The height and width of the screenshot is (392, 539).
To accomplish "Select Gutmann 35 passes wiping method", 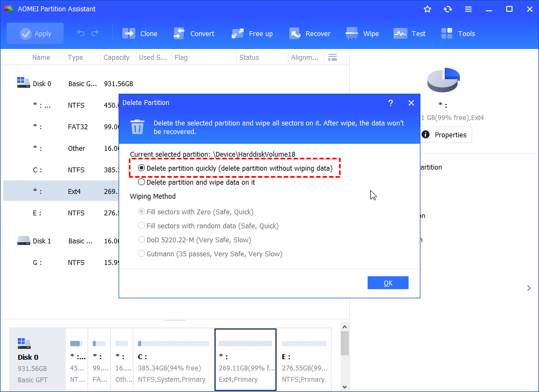I will (210, 254).
